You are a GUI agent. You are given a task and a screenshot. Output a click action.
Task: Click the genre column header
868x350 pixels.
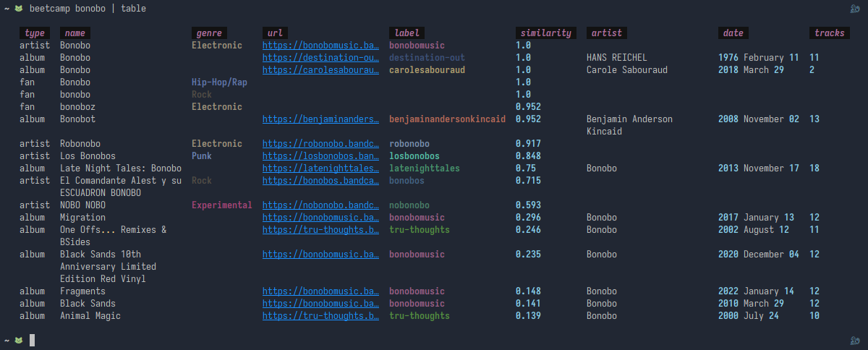[209, 33]
